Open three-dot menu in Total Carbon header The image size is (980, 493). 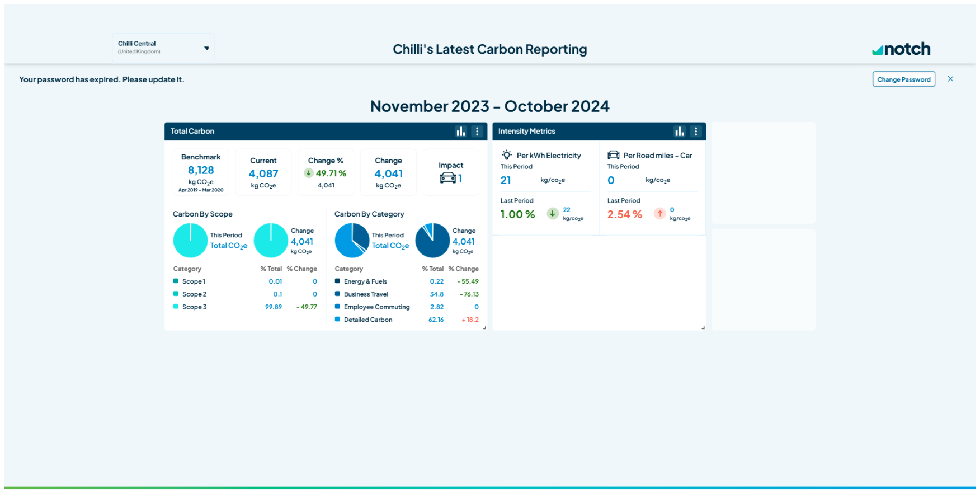coord(477,132)
